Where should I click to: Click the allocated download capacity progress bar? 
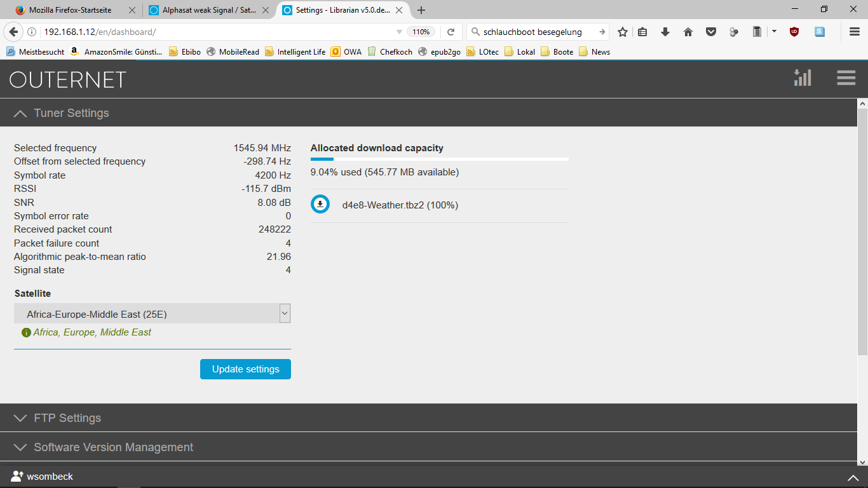[440, 159]
